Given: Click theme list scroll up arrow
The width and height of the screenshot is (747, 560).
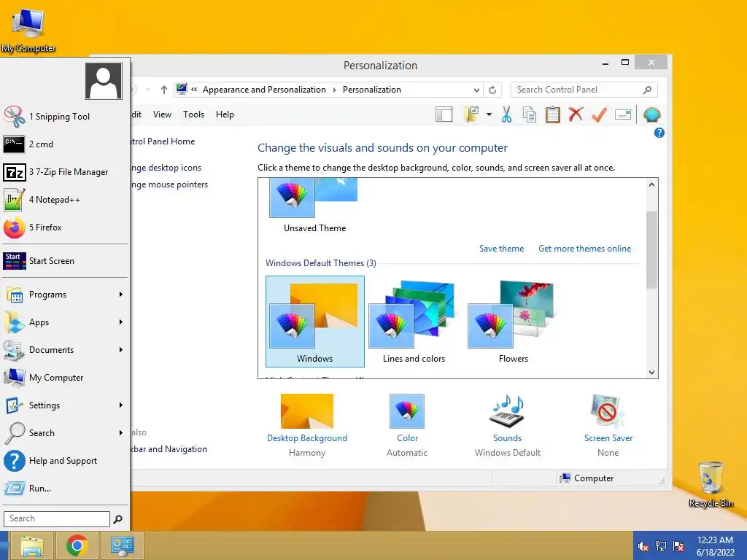Looking at the screenshot, I should (651, 184).
